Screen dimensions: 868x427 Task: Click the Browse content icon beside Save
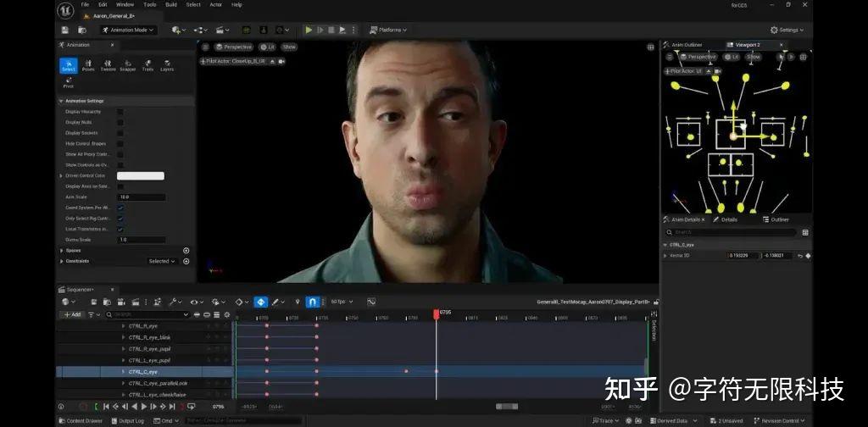click(82, 30)
